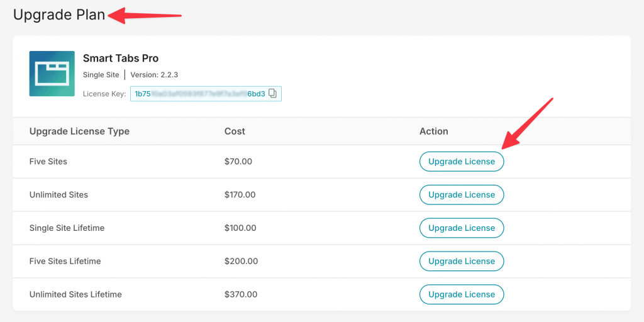Upgrade License for Five Sites at $70.00
The width and height of the screenshot is (644, 322).
(x=462, y=162)
